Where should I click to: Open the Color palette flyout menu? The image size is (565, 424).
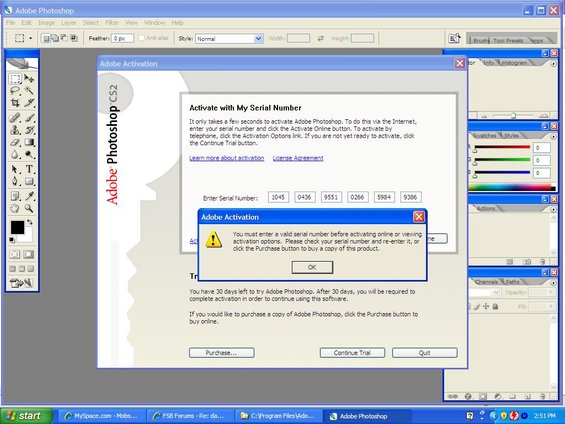(553, 136)
